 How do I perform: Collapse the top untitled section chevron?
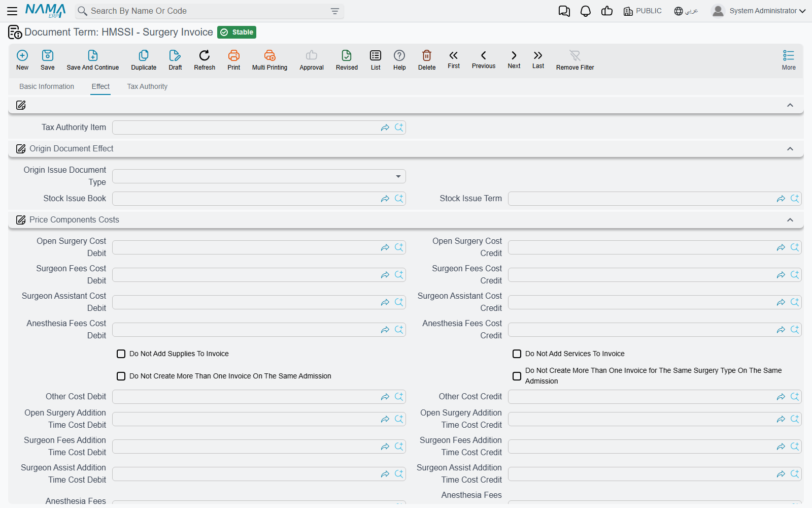(x=790, y=105)
